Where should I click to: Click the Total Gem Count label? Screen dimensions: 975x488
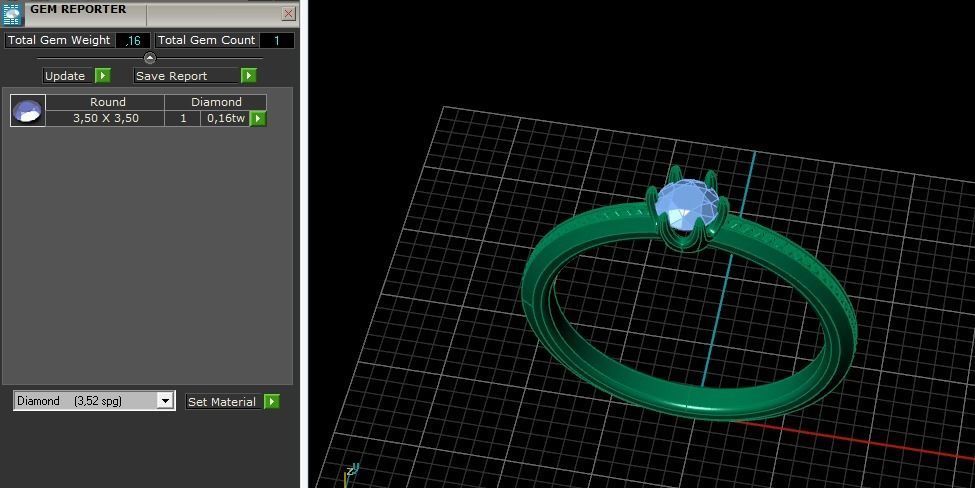click(x=206, y=40)
